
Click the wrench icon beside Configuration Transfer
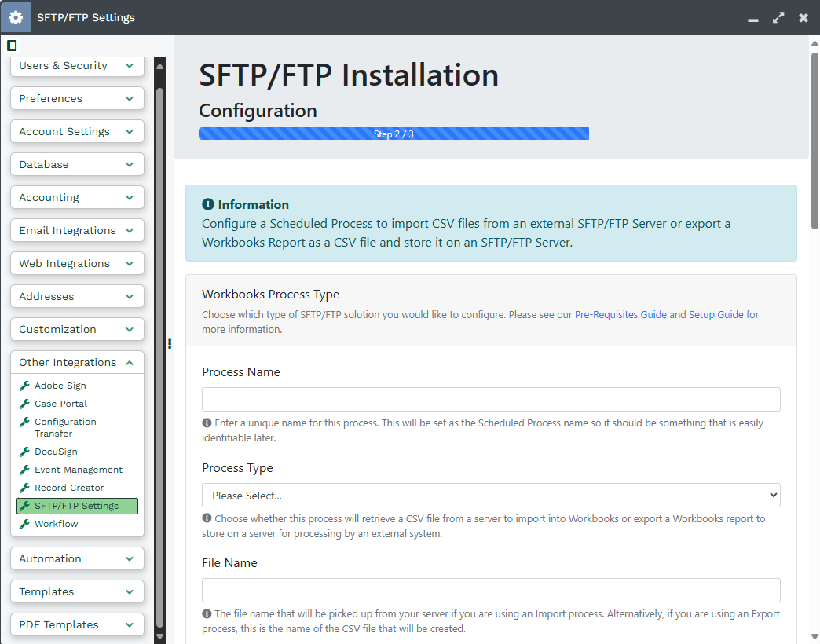pos(24,422)
